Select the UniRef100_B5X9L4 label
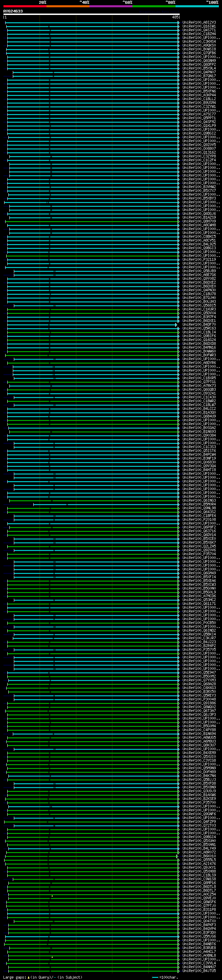 (199, 68)
